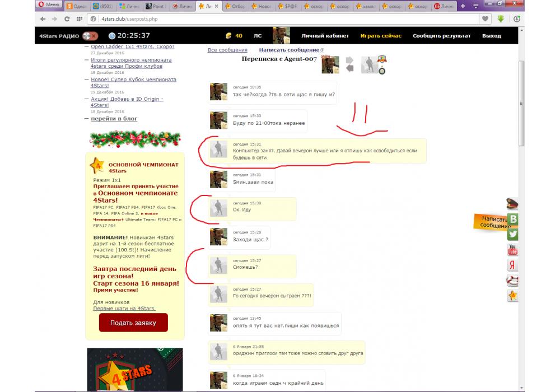The image size is (560, 392).
Task: Go back with the browser back arrow
Action: coord(43,19)
